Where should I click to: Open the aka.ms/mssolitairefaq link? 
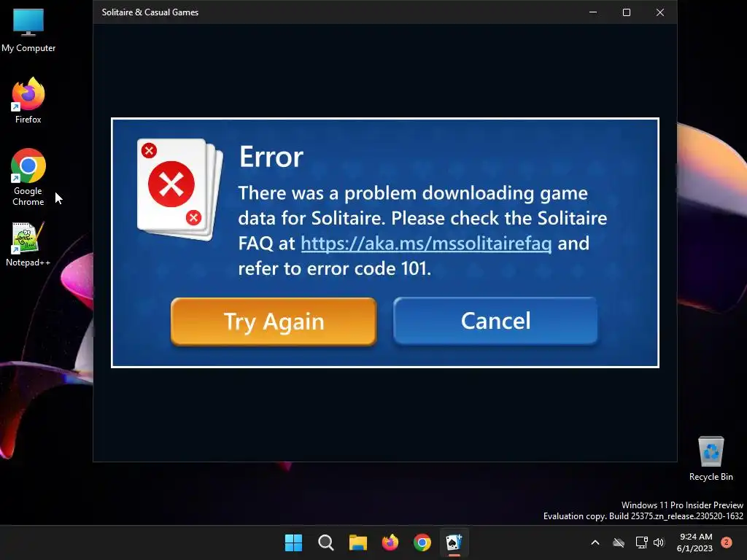426,244
